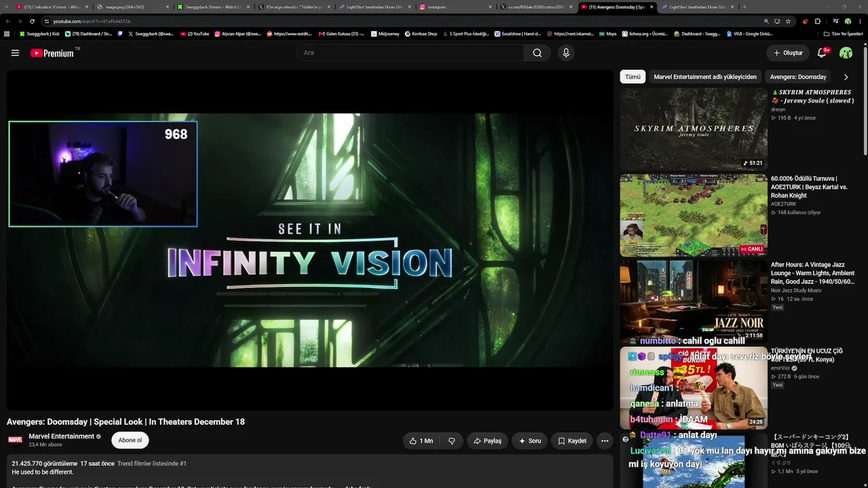Open the new tab plus button
The height and width of the screenshot is (488, 868).
[745, 7]
